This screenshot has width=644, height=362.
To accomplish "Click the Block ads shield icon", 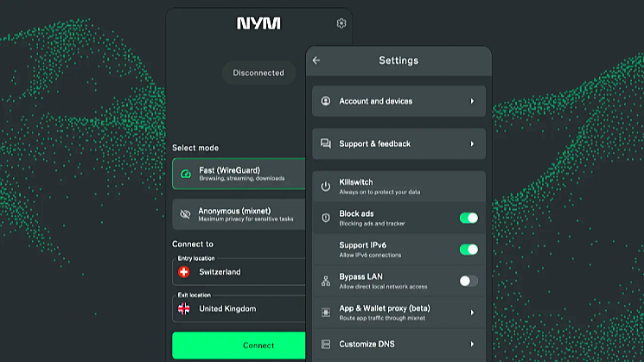I will [326, 218].
